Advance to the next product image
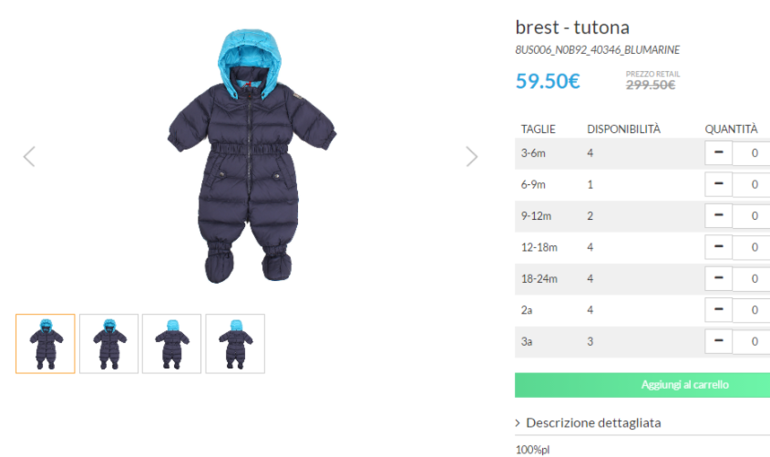The image size is (770, 457). pyautogui.click(x=471, y=157)
